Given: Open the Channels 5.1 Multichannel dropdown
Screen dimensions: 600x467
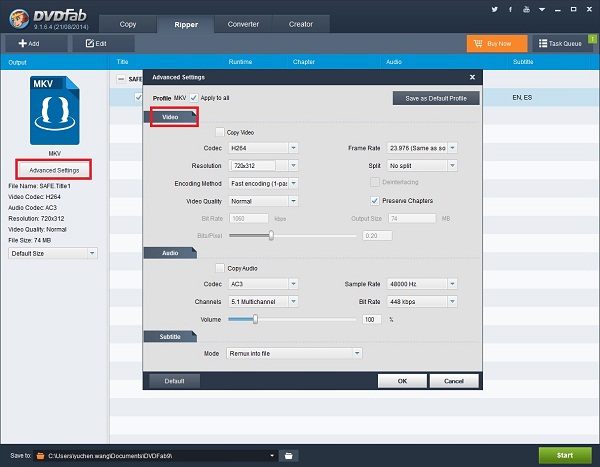Looking at the screenshot, I should (x=263, y=301).
